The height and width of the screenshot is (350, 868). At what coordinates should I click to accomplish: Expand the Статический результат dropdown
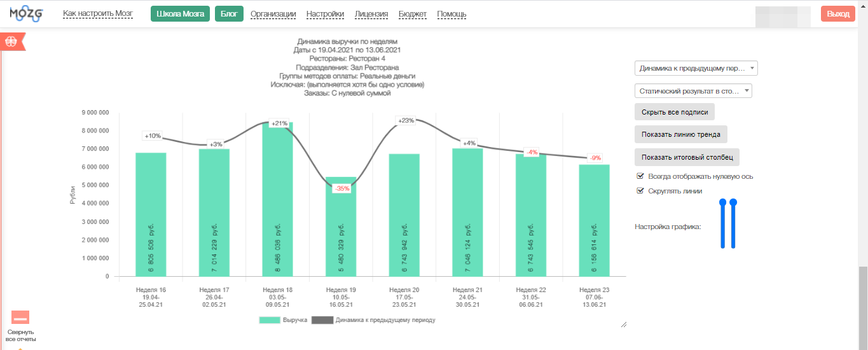point(693,91)
